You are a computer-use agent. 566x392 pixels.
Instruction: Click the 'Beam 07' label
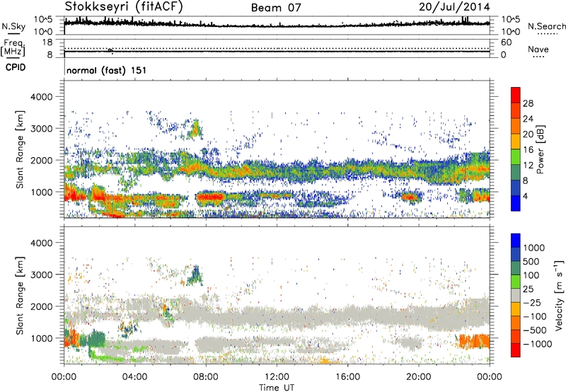[x=276, y=8]
